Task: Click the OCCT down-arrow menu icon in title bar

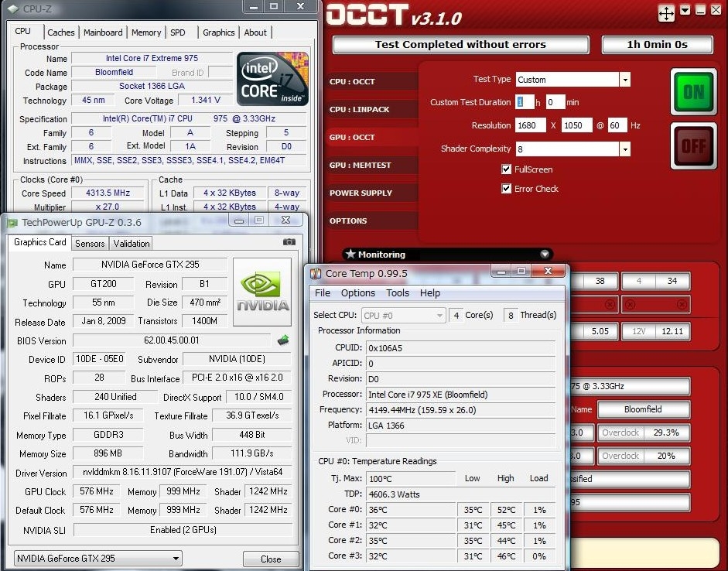Action: [685, 11]
